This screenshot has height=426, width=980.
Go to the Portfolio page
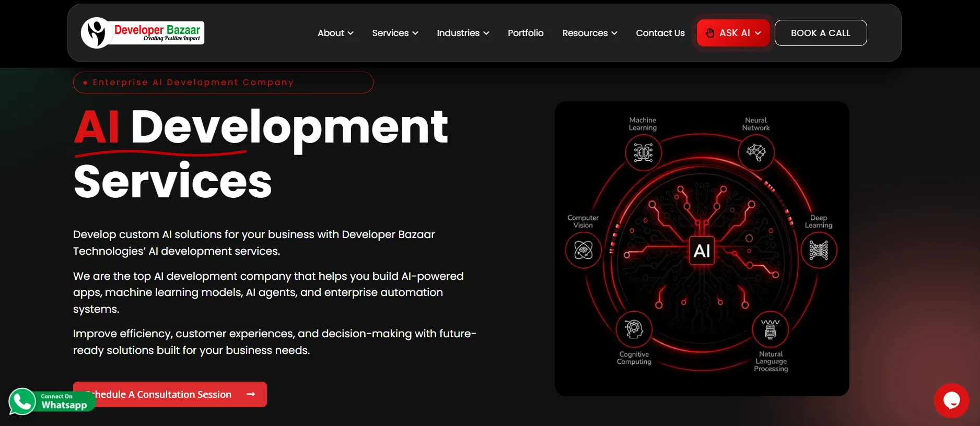pyautogui.click(x=526, y=33)
